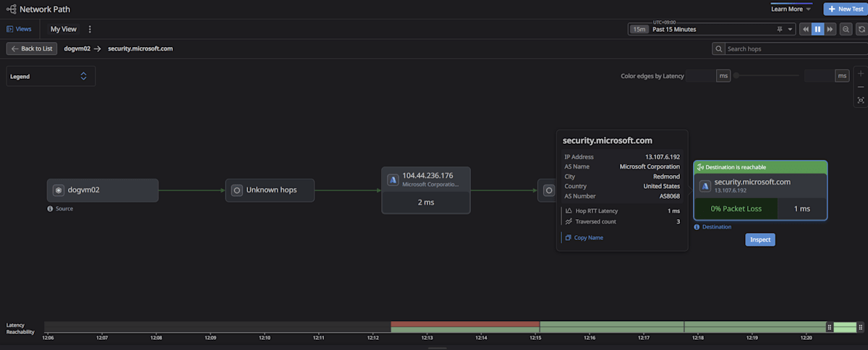Select the Unknown hops node

coord(270,190)
